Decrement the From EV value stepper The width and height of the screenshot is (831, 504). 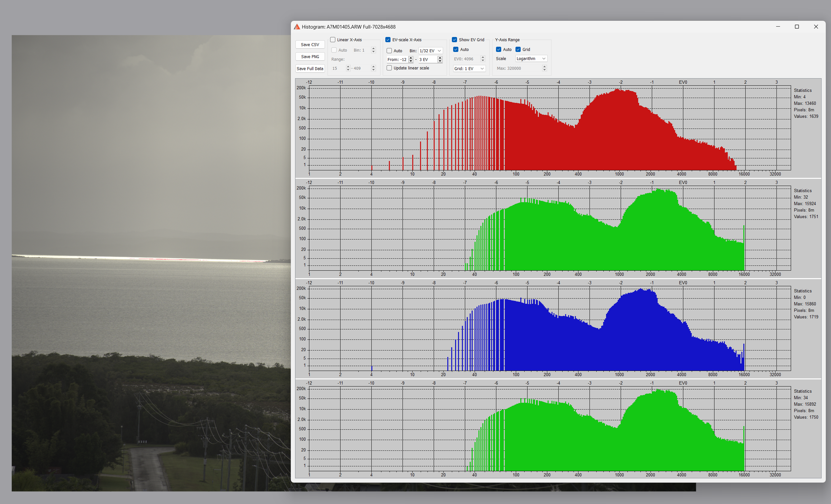coord(411,61)
